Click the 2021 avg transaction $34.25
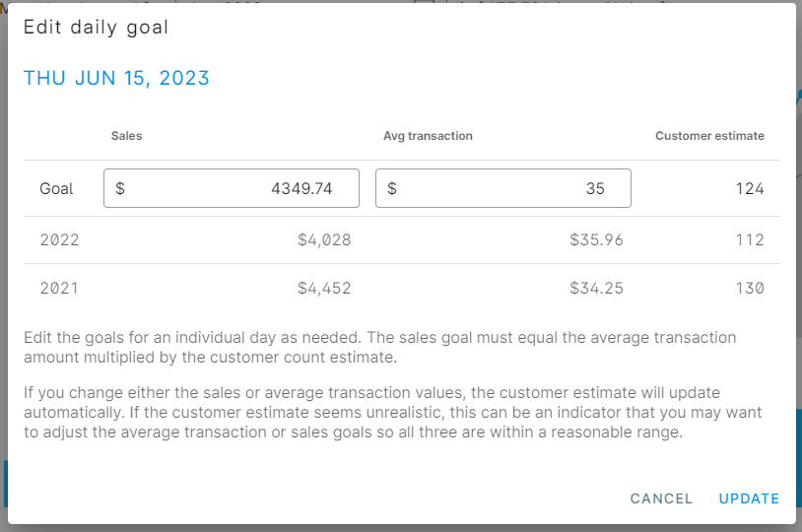 tap(596, 289)
